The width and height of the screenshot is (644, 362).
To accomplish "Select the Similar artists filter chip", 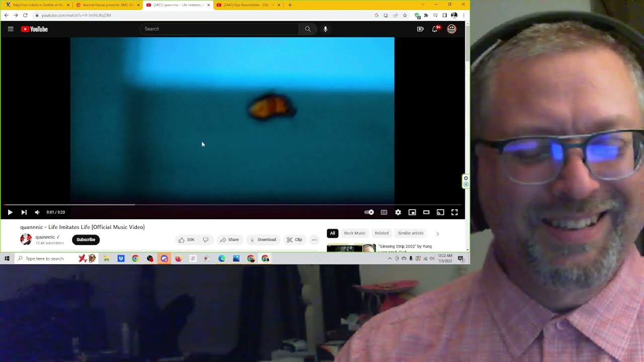I will pos(411,233).
